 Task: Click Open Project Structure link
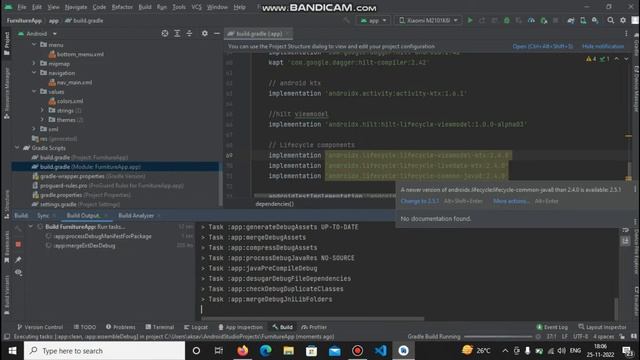pos(542,46)
